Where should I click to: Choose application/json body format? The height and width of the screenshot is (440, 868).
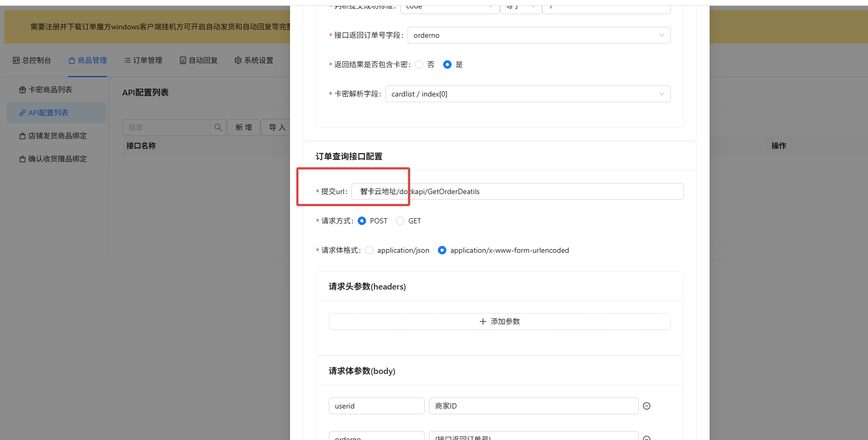tap(370, 250)
